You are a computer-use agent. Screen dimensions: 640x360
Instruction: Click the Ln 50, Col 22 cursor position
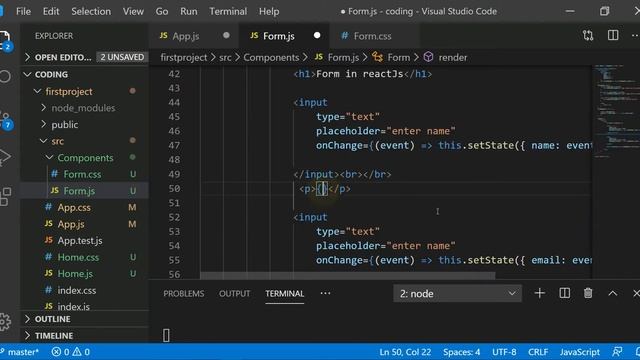pos(405,352)
